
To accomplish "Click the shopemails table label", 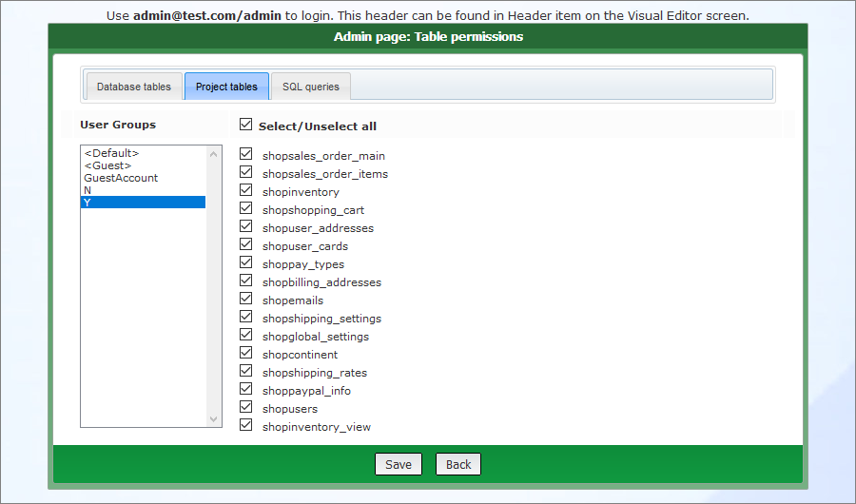I will click(293, 300).
